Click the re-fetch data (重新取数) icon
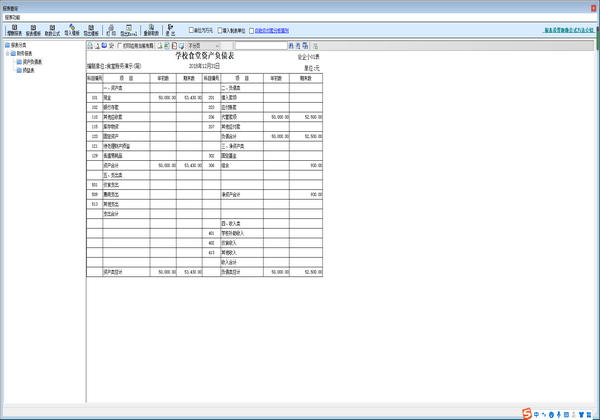This screenshot has height=420, width=600. (151, 30)
